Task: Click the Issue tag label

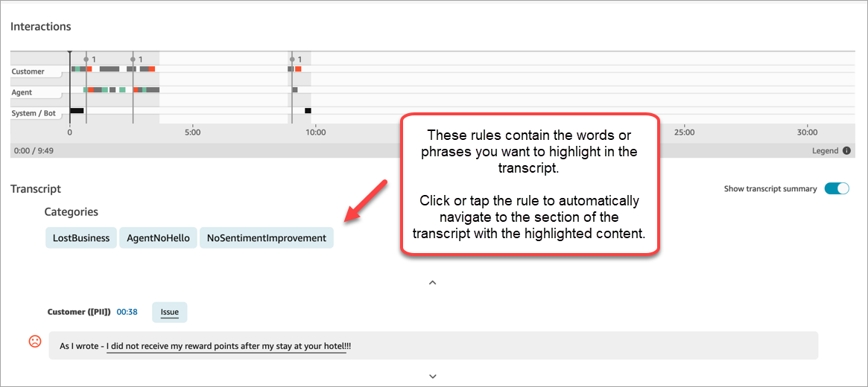Action: coord(169,313)
